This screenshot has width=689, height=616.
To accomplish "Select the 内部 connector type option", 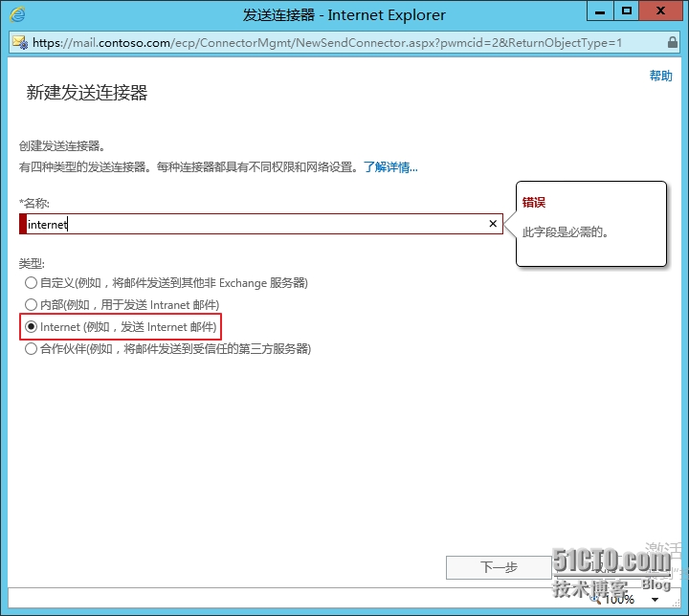I will tap(32, 305).
